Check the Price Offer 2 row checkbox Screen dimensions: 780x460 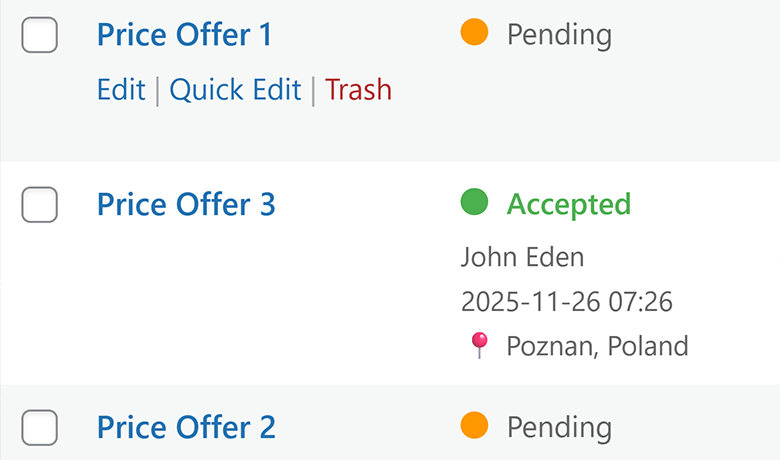pos(40,428)
